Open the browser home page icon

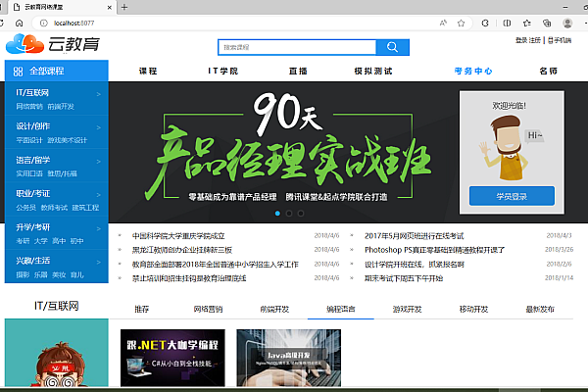(20, 23)
